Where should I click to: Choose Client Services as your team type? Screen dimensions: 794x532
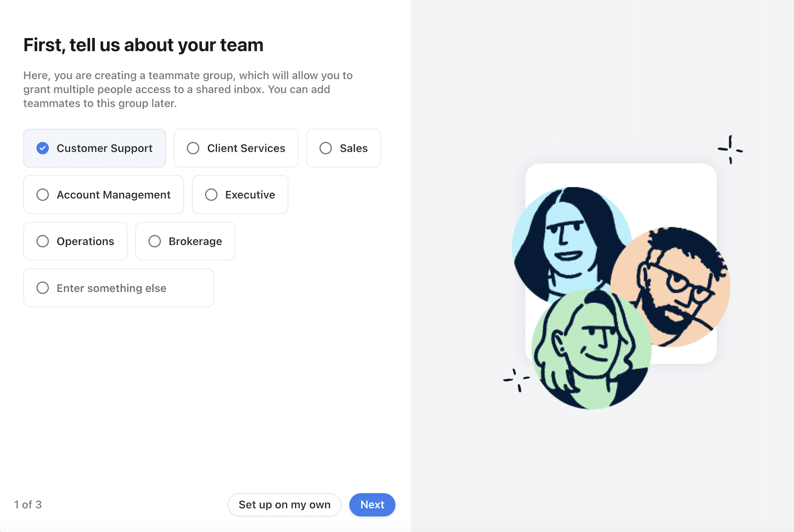(235, 148)
